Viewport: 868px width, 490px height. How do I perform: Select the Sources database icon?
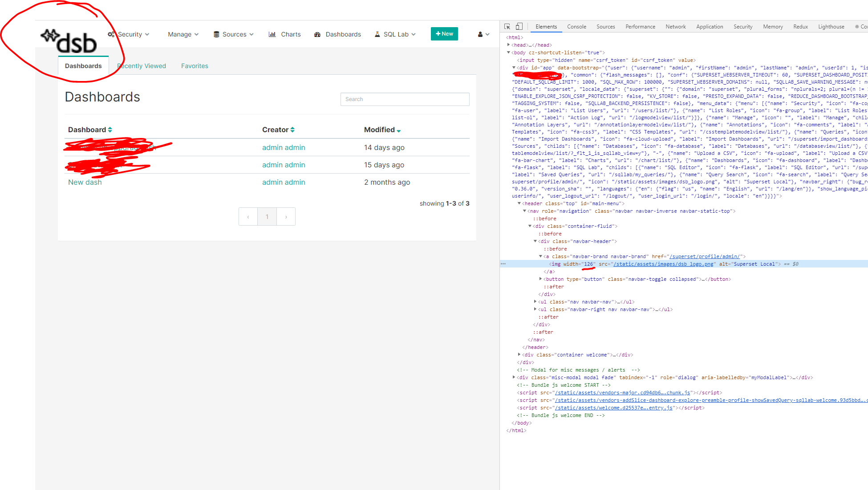[x=216, y=34]
